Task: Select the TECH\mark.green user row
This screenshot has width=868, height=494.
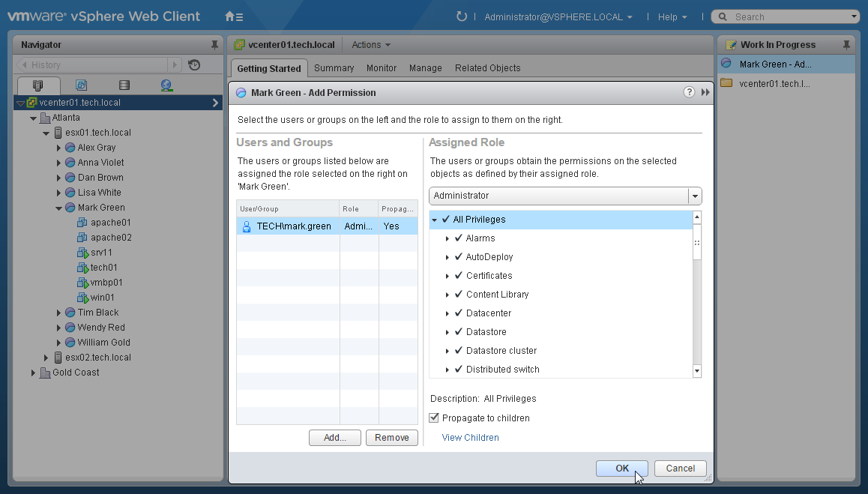Action: [x=327, y=226]
